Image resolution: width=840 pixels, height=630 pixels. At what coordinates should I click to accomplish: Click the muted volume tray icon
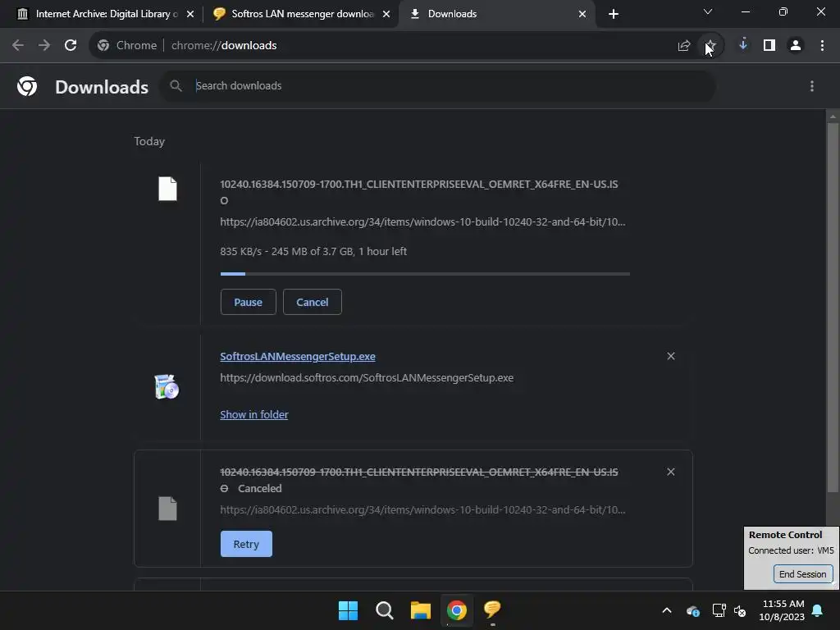740,610
